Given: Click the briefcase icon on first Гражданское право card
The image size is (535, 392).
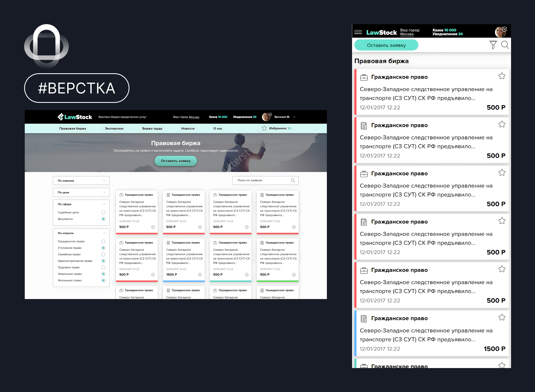Looking at the screenshot, I should (364, 77).
